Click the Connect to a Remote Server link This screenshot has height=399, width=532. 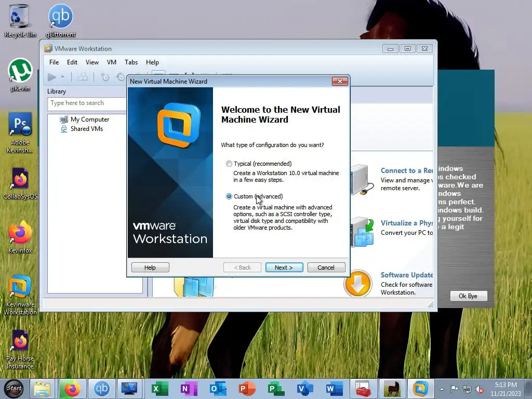tap(406, 170)
